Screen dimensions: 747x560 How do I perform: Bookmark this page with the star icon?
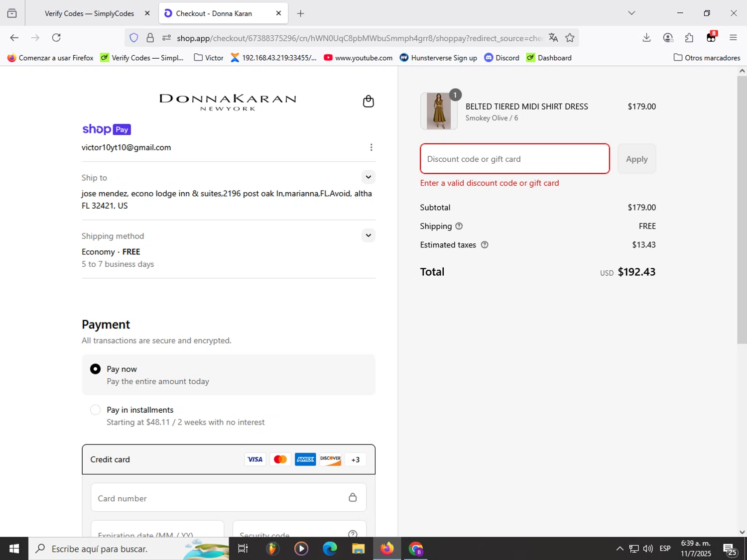570,38
